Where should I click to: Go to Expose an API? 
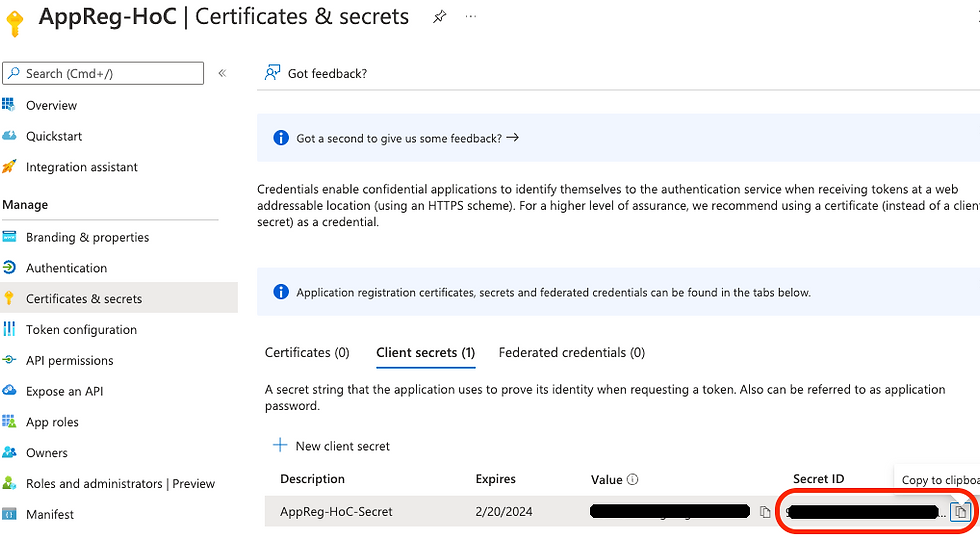64,391
